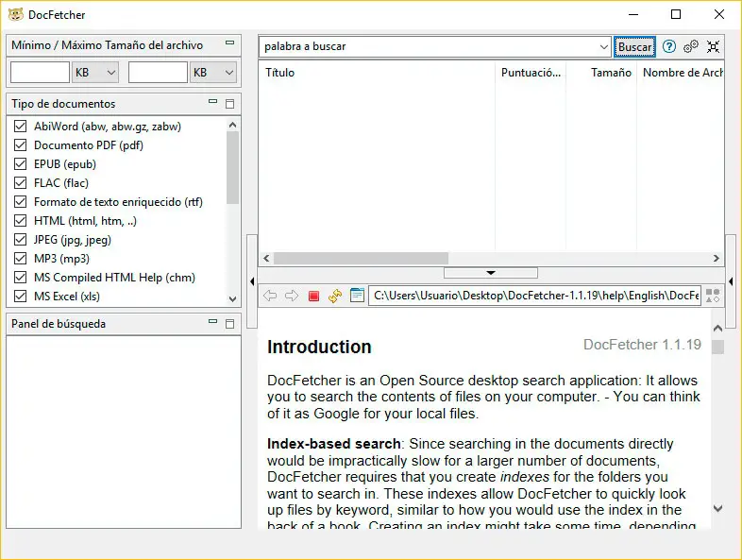Uncheck Documento PDF file type

pos(21,144)
